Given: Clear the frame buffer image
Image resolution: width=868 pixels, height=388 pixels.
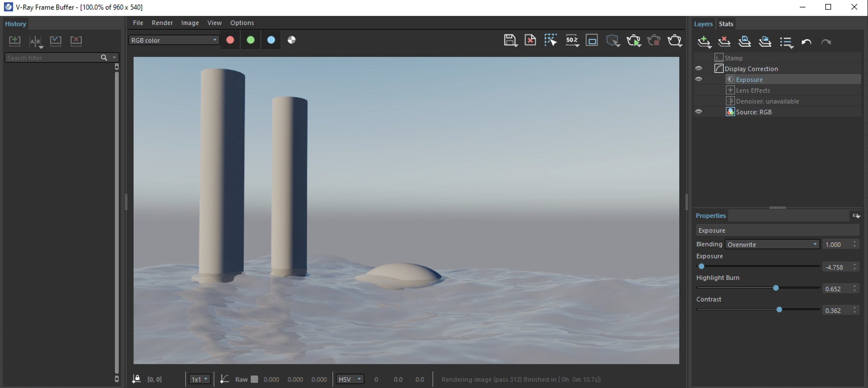Looking at the screenshot, I should pos(530,40).
